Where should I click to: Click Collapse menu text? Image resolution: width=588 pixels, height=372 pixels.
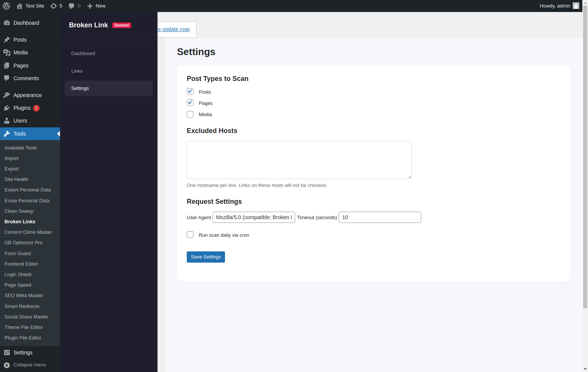(30, 365)
